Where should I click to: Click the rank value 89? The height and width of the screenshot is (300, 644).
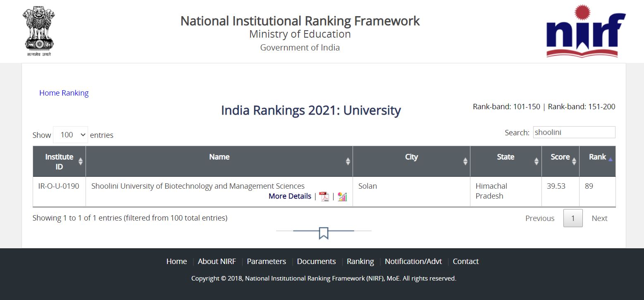pos(589,186)
